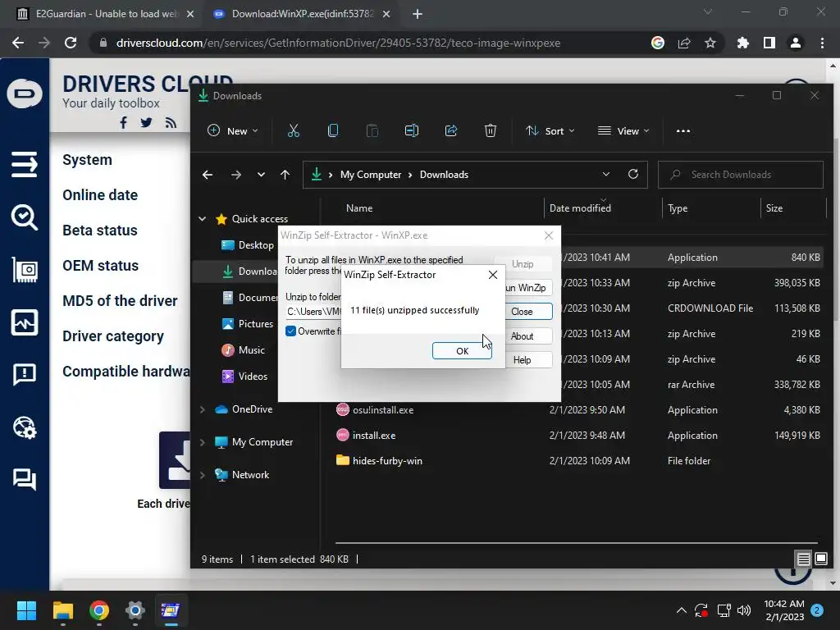Collapse the Quick access tree
Image resolution: width=840 pixels, height=630 pixels.
pyautogui.click(x=203, y=218)
